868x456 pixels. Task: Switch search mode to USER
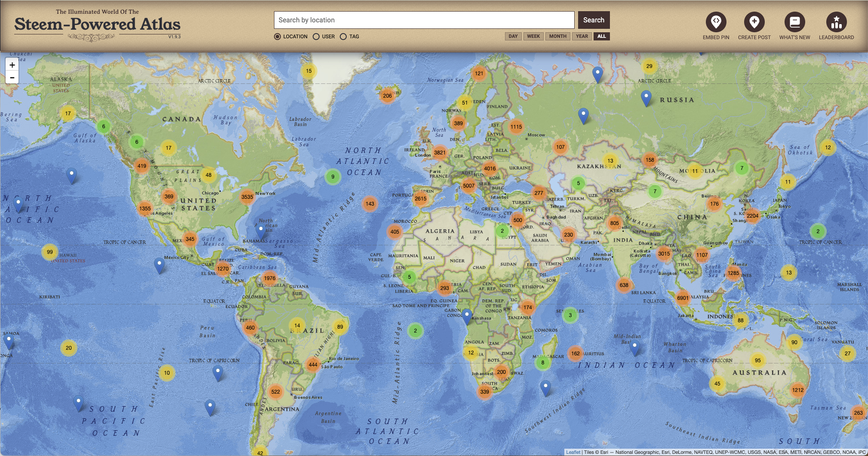[x=324, y=37]
